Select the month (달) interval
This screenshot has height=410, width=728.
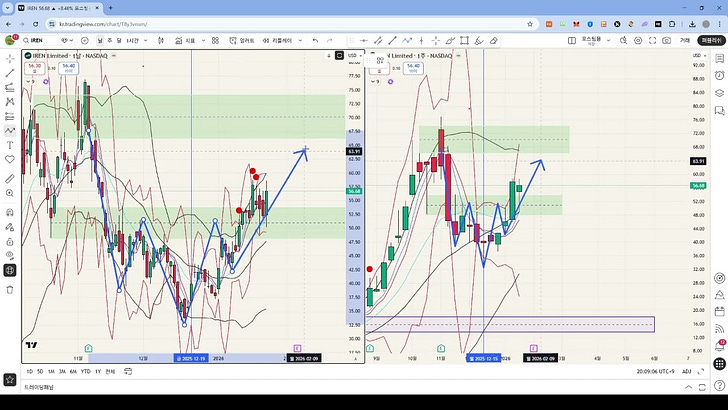point(119,40)
